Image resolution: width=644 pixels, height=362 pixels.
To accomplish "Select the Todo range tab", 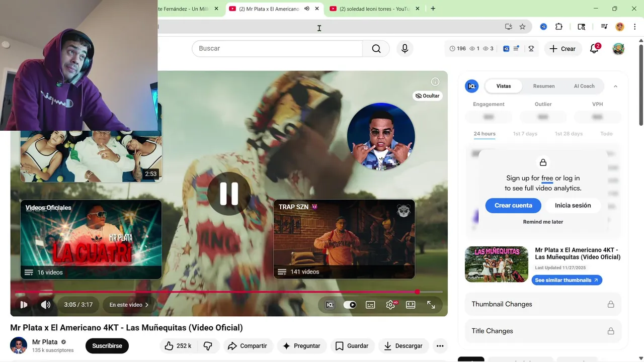I will click(x=606, y=134).
